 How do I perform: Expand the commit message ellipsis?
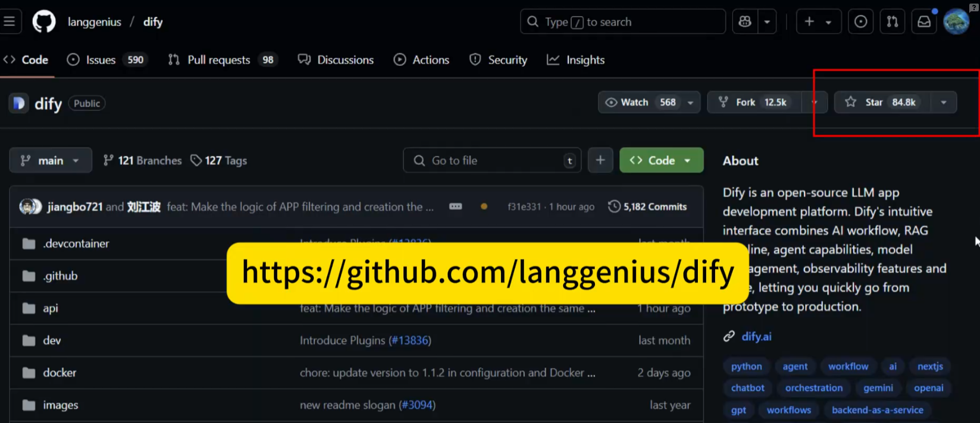coord(455,206)
